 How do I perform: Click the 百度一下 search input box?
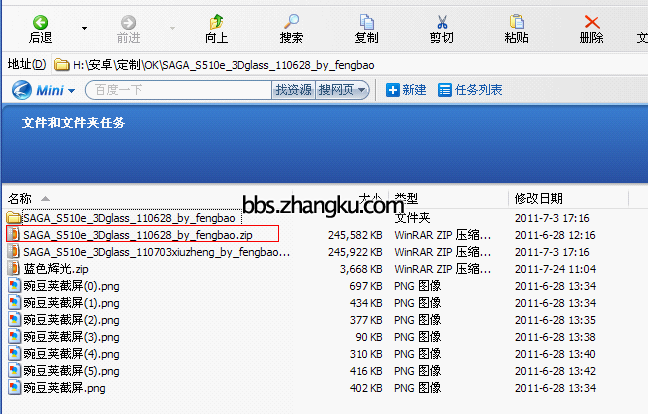pyautogui.click(x=178, y=90)
